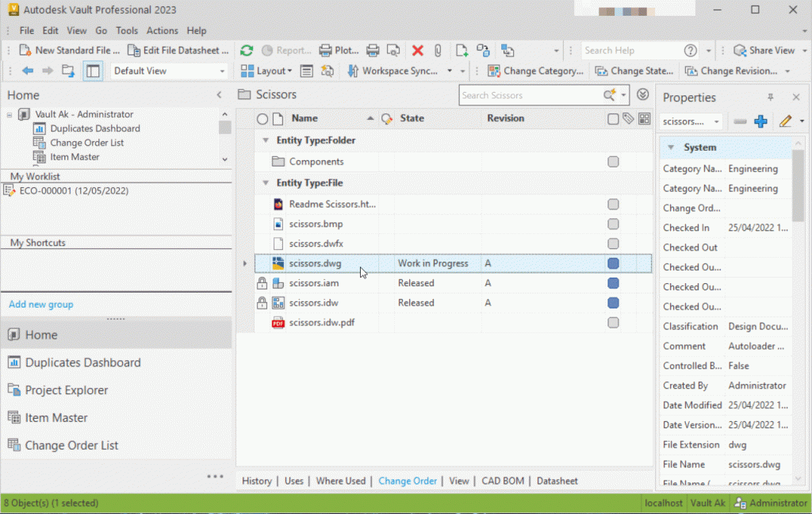Click Change Revision button
Image resolution: width=812 pixels, height=514 pixels.
pos(731,71)
